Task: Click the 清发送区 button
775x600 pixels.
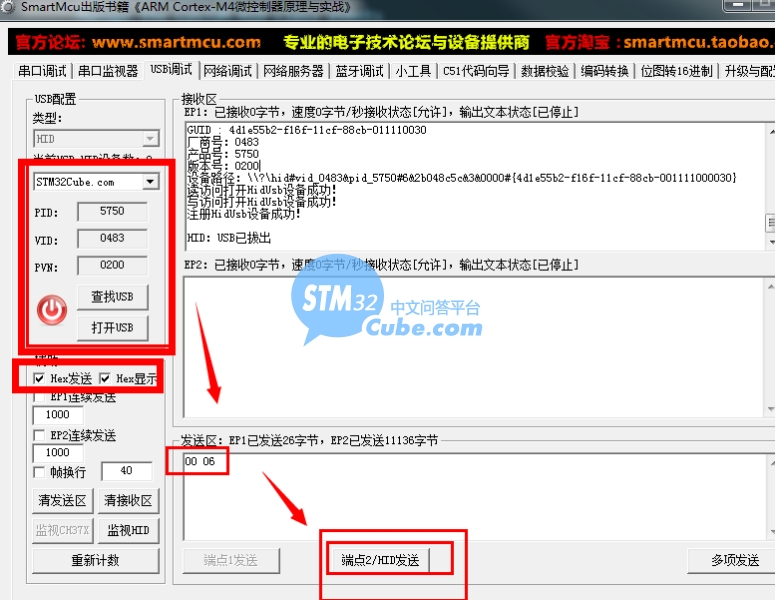Action: [62, 501]
